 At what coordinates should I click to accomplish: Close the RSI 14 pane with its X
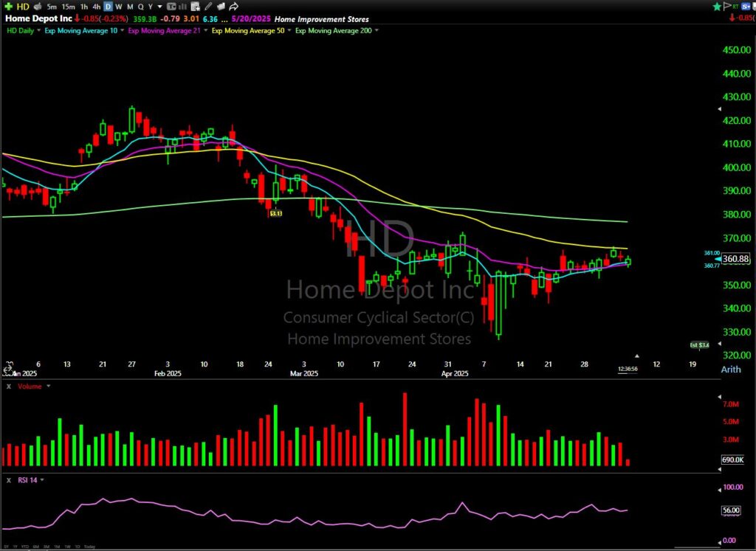tap(9, 479)
